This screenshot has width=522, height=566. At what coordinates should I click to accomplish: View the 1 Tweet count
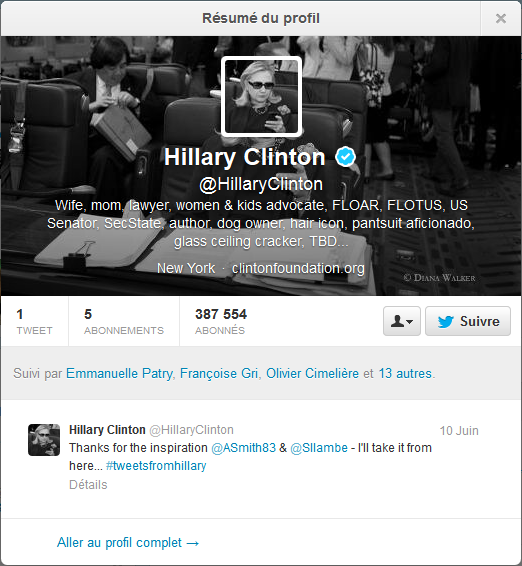pos(34,321)
